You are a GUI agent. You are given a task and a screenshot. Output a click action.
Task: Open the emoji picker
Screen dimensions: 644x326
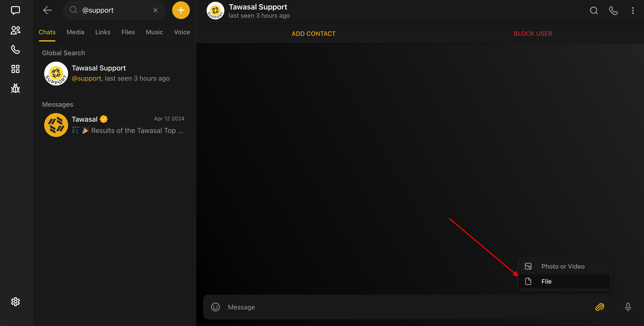click(215, 307)
